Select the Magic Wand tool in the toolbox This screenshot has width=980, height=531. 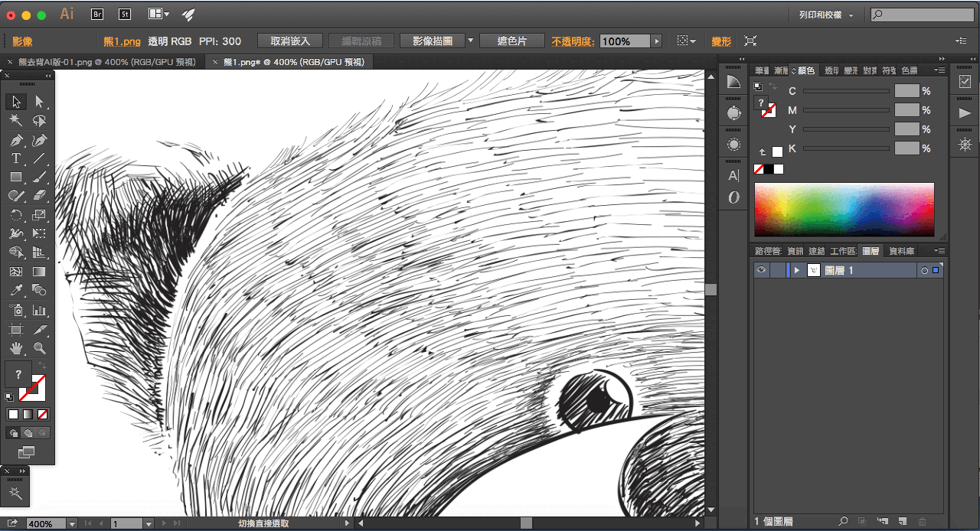[16, 121]
